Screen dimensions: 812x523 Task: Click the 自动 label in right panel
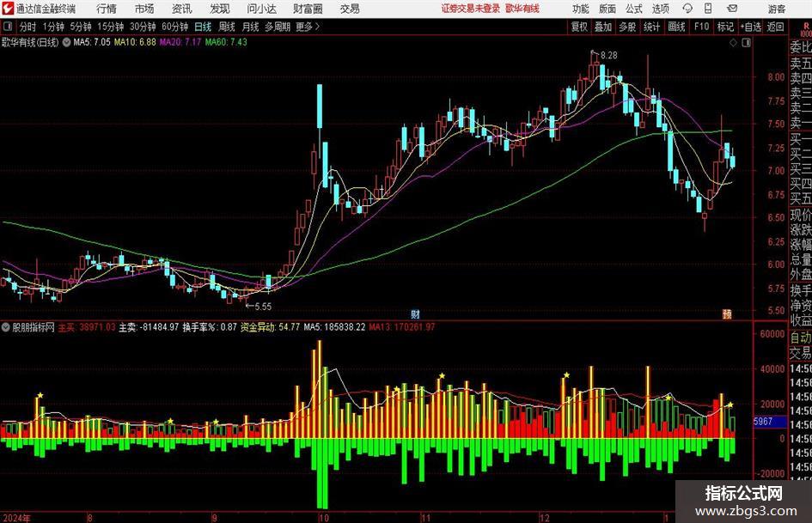801,338
